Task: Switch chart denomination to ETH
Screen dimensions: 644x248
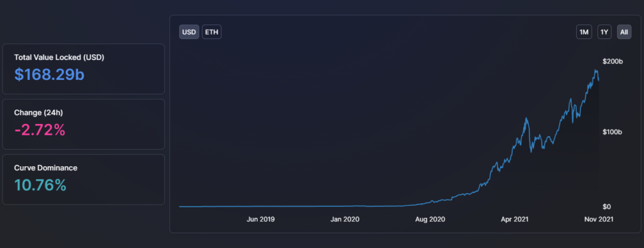Action: [211, 32]
